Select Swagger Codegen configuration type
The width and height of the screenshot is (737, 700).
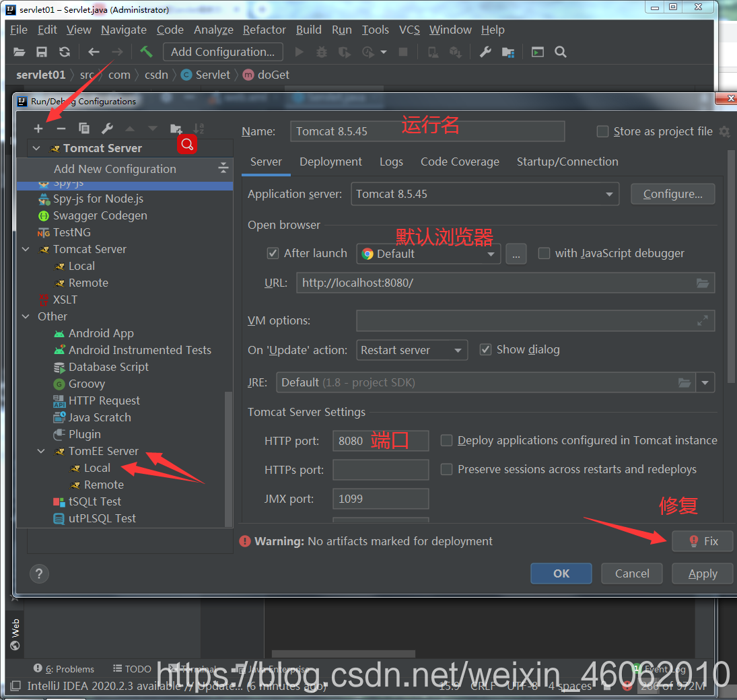click(x=100, y=216)
